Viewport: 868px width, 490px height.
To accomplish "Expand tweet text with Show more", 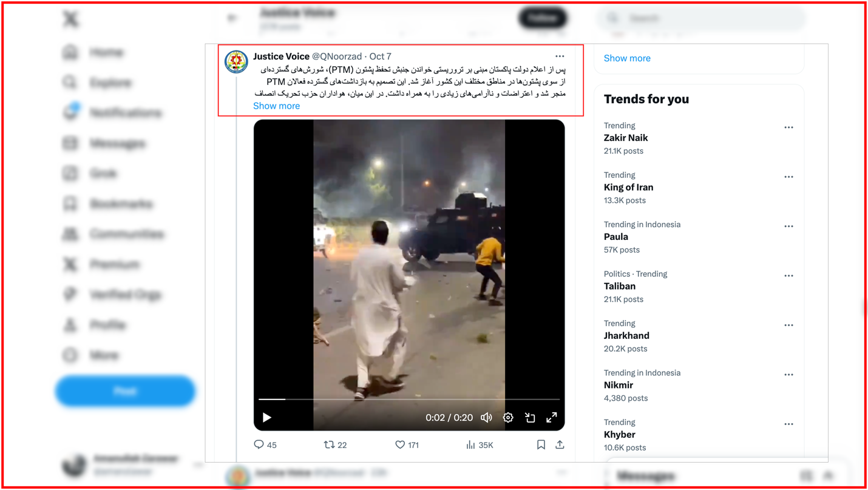I will [276, 106].
